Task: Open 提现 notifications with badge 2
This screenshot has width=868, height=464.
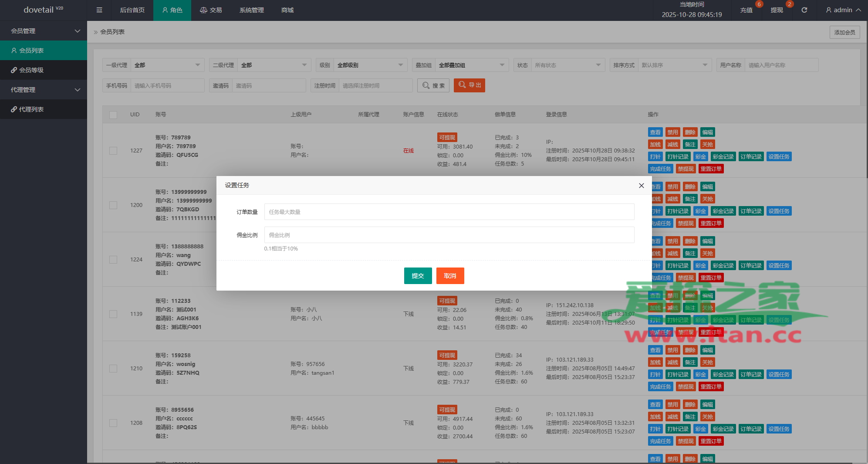Action: (x=777, y=10)
